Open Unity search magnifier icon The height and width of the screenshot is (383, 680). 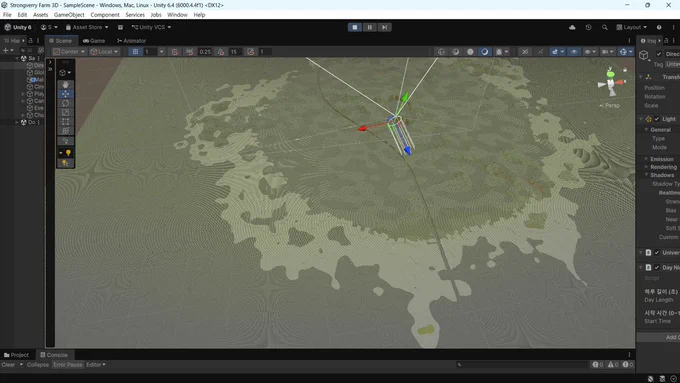(x=605, y=27)
